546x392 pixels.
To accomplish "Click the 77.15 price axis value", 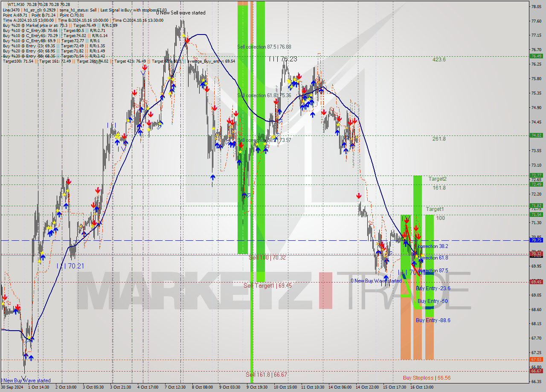I will coord(536,35).
